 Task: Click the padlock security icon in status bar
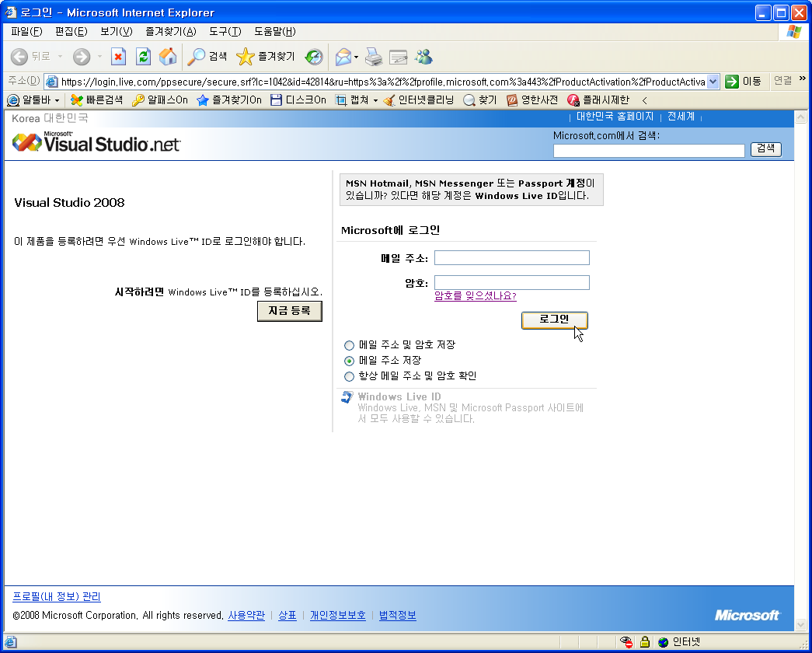coord(645,642)
